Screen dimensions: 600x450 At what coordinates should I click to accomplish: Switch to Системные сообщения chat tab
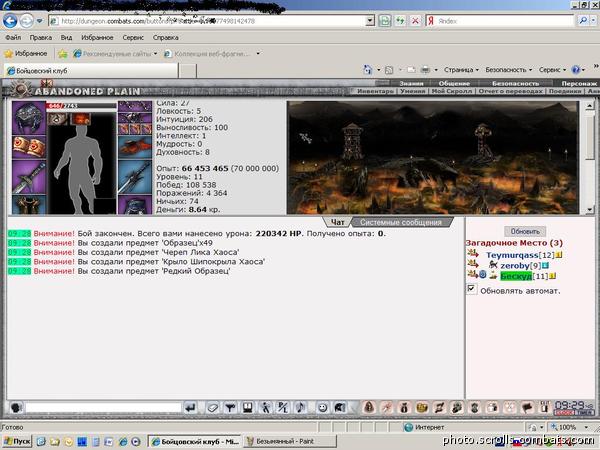[401, 222]
